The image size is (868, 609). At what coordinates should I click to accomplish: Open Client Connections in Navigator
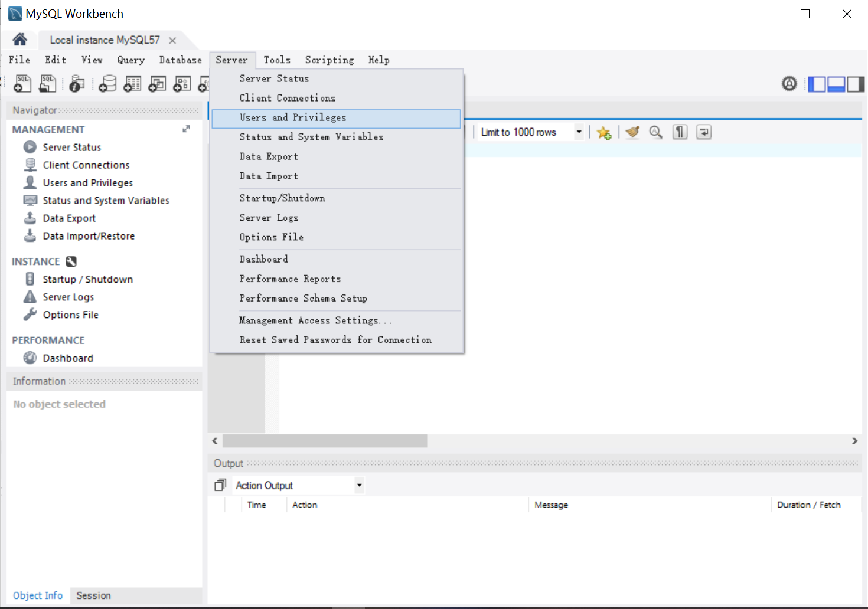86,165
